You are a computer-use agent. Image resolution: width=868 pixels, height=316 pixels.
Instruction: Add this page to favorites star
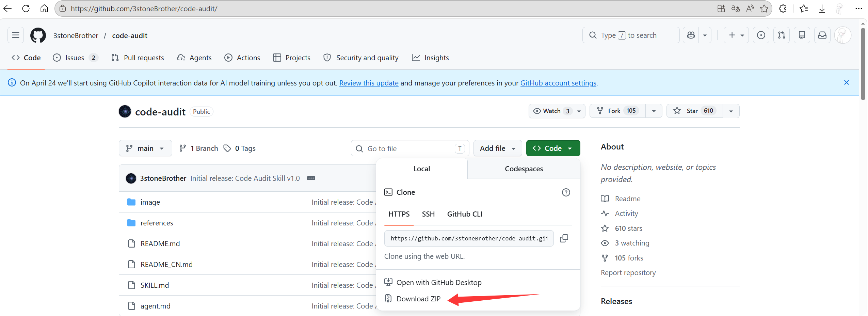764,9
